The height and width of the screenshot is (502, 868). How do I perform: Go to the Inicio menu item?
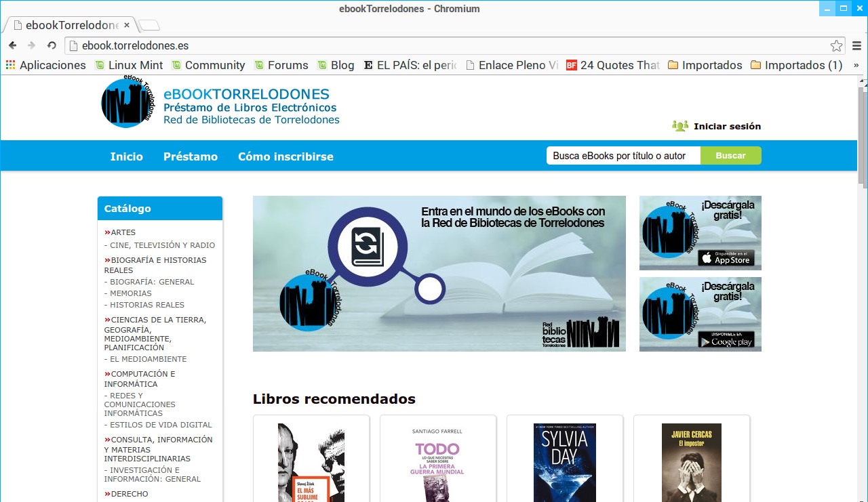click(127, 156)
